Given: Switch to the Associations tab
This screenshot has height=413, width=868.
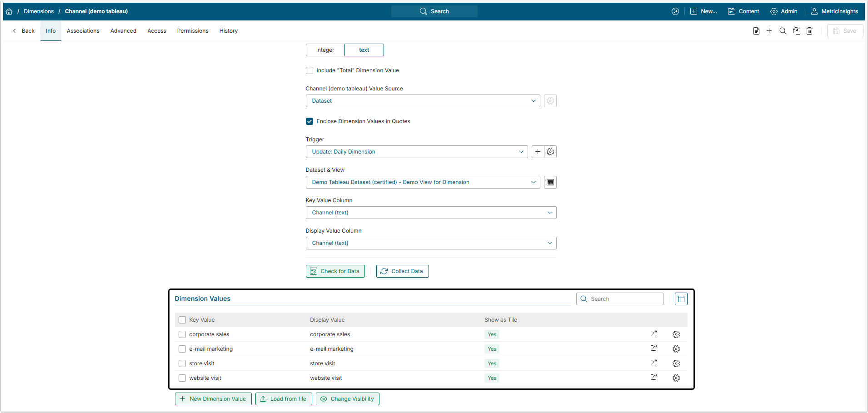Looking at the screenshot, I should click(83, 31).
